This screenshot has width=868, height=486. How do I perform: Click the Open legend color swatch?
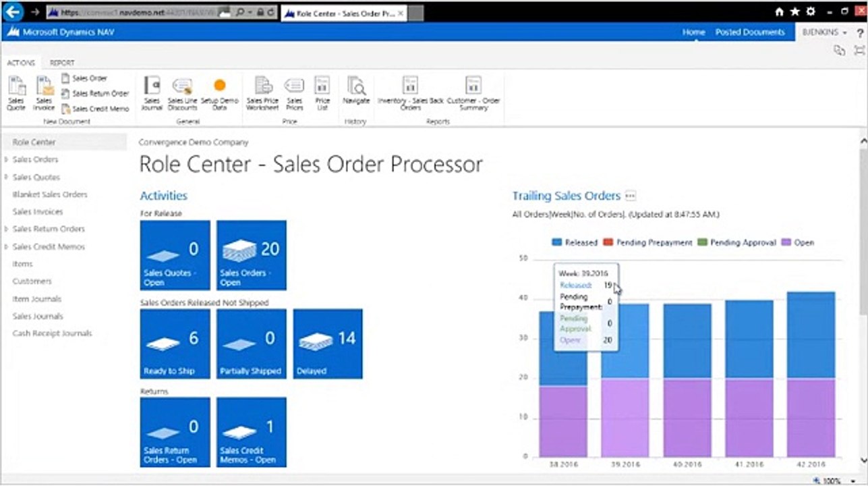click(786, 242)
